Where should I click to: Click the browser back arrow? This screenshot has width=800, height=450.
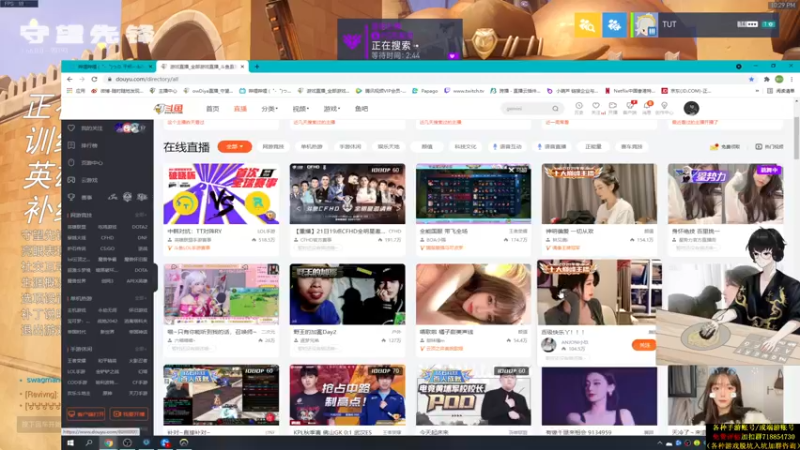pos(70,79)
